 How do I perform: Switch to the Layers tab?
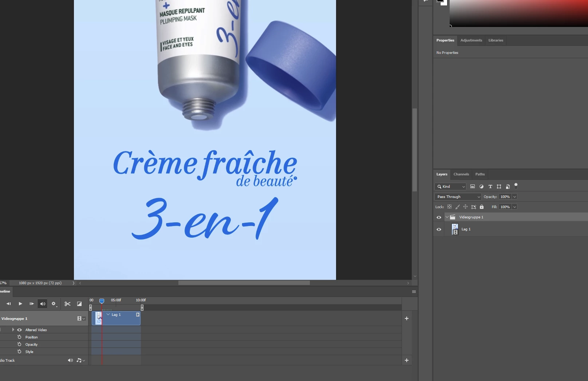[442, 174]
